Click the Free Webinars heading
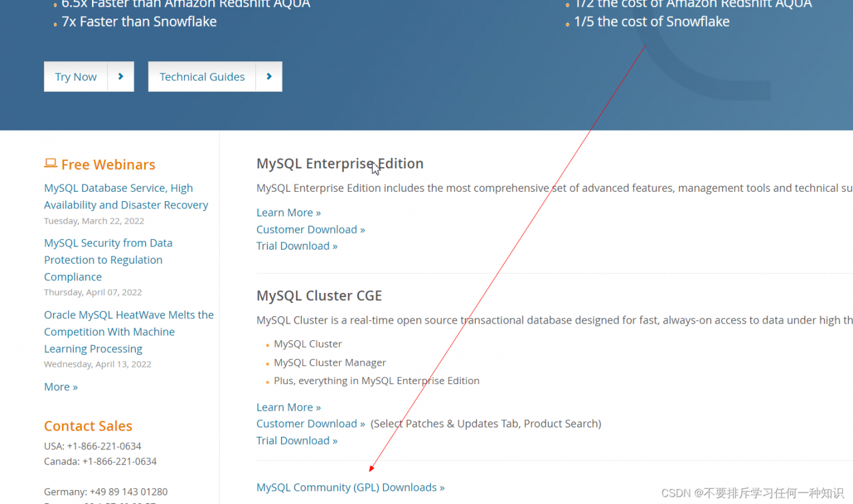The width and height of the screenshot is (853, 504). point(108,164)
